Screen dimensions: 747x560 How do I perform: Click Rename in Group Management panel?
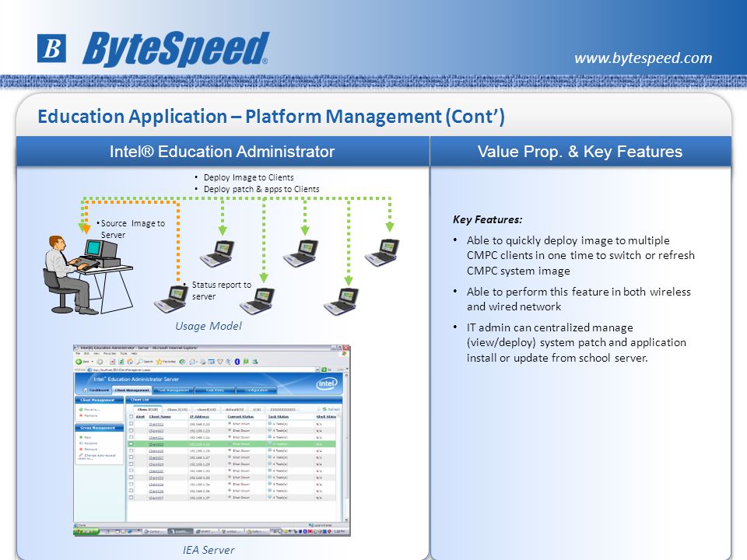[x=88, y=443]
